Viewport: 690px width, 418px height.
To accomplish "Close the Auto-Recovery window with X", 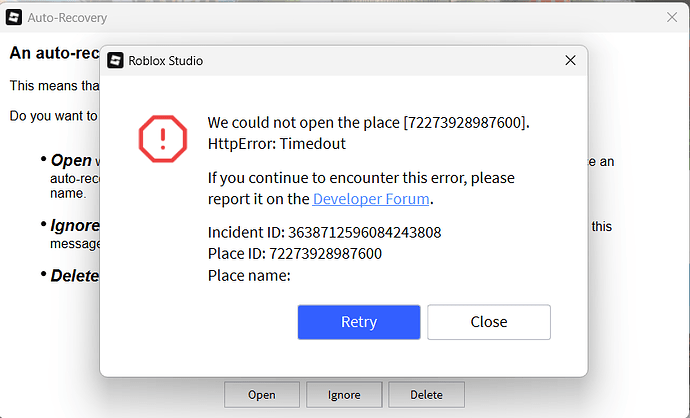I will coord(672,17).
